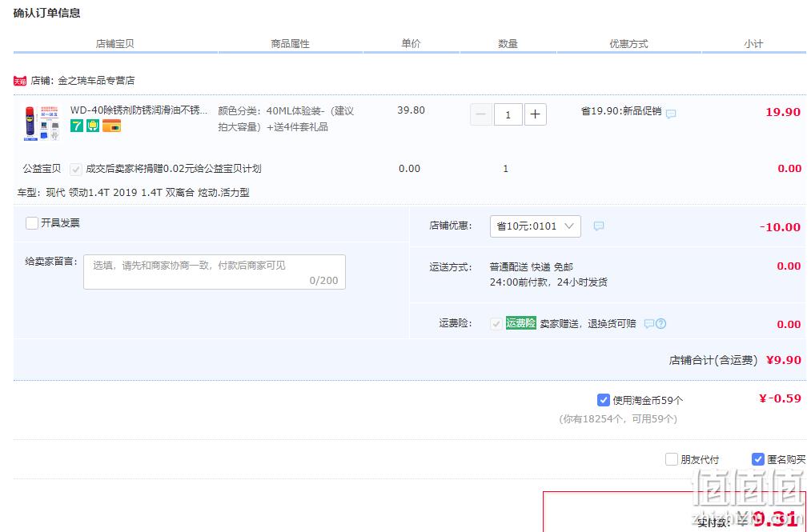Click the shop name 金之瑞车品专营店
Image resolution: width=811 pixels, height=532 pixels.
click(x=96, y=81)
